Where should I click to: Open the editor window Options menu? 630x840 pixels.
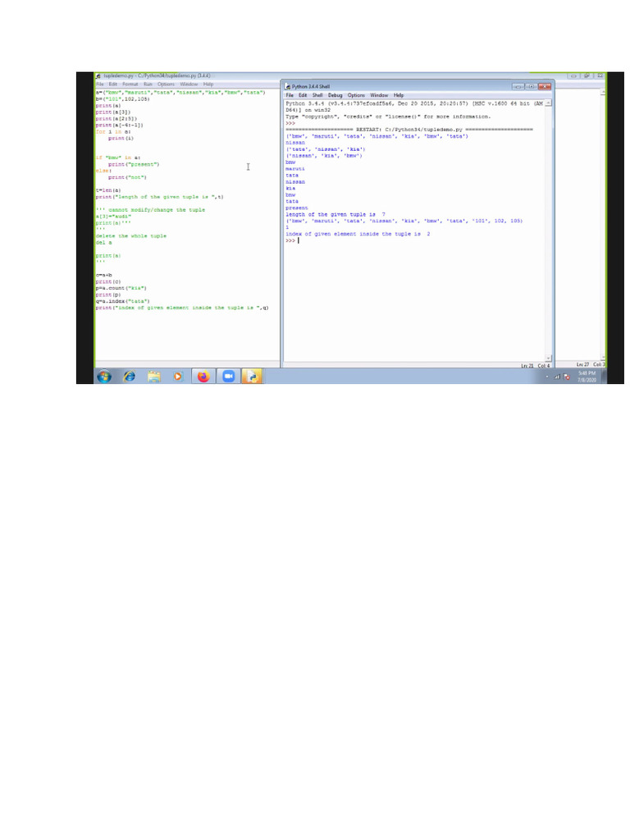[166, 84]
